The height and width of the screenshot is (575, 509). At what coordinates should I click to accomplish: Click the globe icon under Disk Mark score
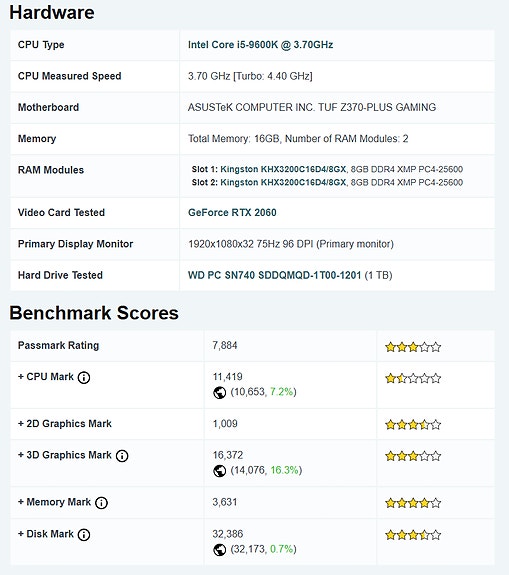pos(219,549)
